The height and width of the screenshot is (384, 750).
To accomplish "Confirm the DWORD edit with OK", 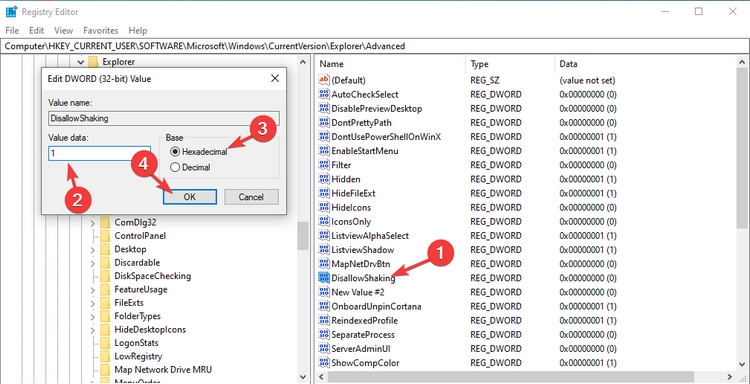I will pyautogui.click(x=190, y=197).
